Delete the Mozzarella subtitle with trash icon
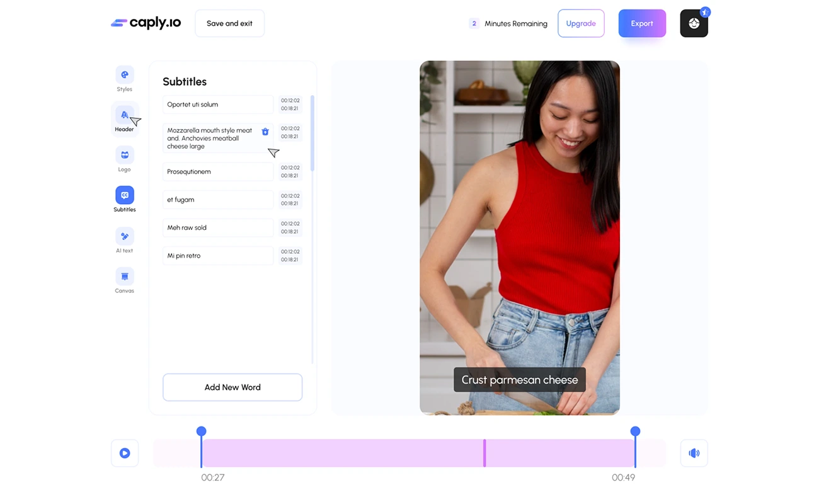 coord(265,132)
